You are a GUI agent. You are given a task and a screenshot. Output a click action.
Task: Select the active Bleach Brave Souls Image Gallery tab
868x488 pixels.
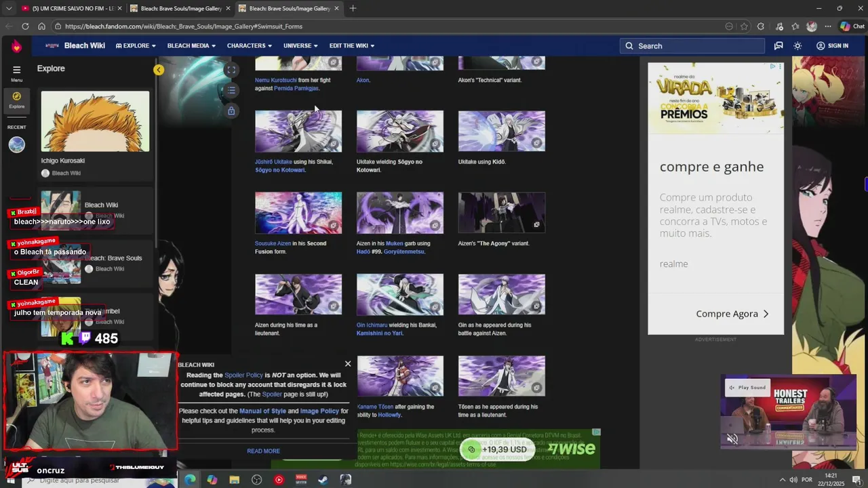click(x=290, y=9)
